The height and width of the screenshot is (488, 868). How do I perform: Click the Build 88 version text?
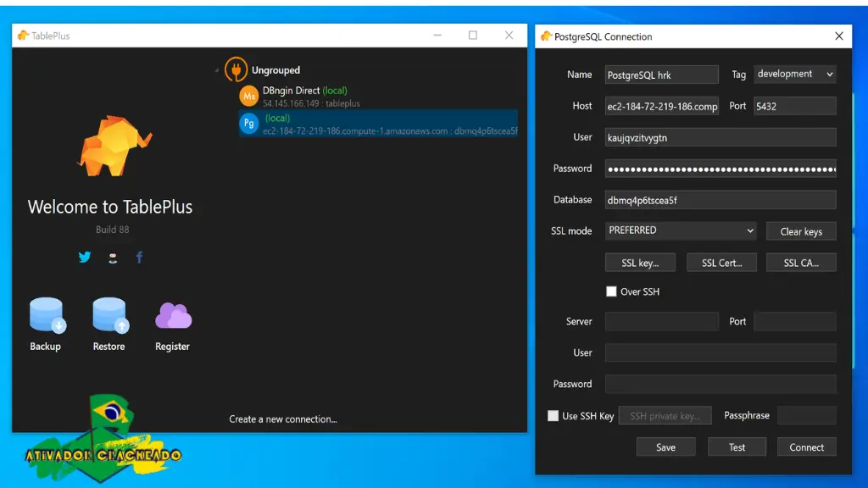click(x=113, y=230)
